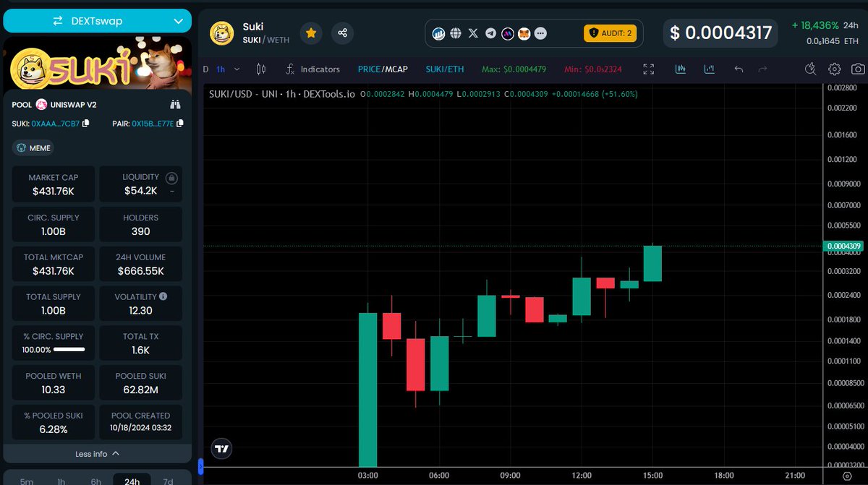This screenshot has width=868, height=485.
Task: Click the Pooled WETH 10.33 value
Action: pyautogui.click(x=54, y=390)
